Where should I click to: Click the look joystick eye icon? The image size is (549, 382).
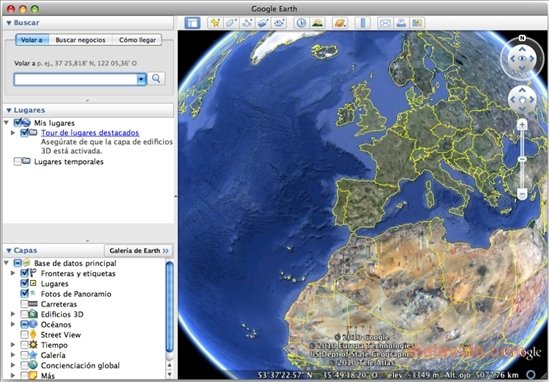click(x=522, y=58)
